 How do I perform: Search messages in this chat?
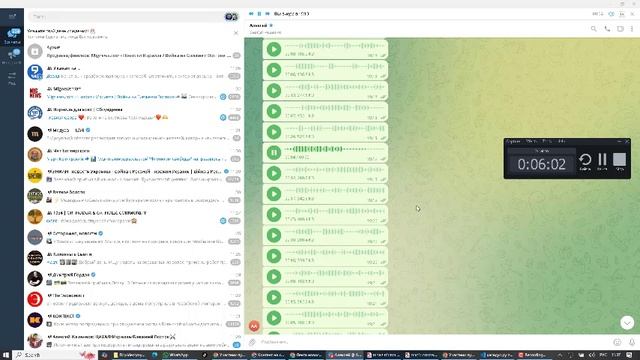[593, 29]
